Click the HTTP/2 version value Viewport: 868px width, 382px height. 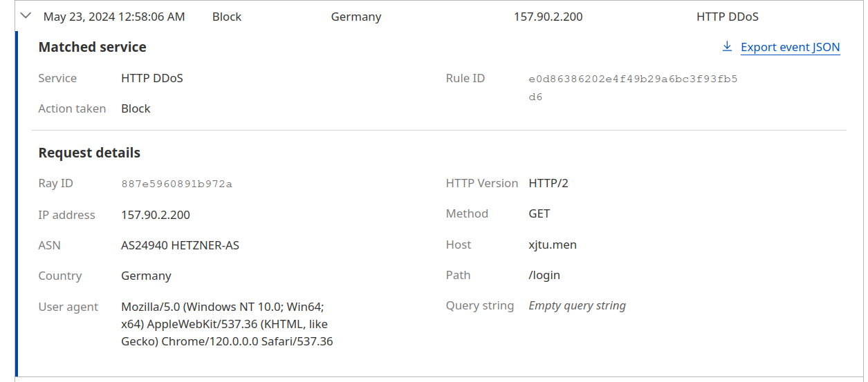(548, 183)
